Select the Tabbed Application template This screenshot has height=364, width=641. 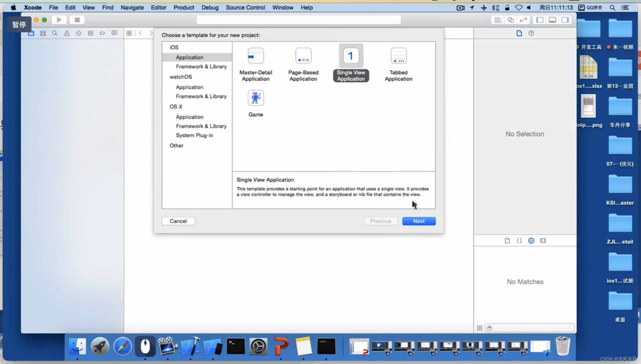[x=398, y=65]
